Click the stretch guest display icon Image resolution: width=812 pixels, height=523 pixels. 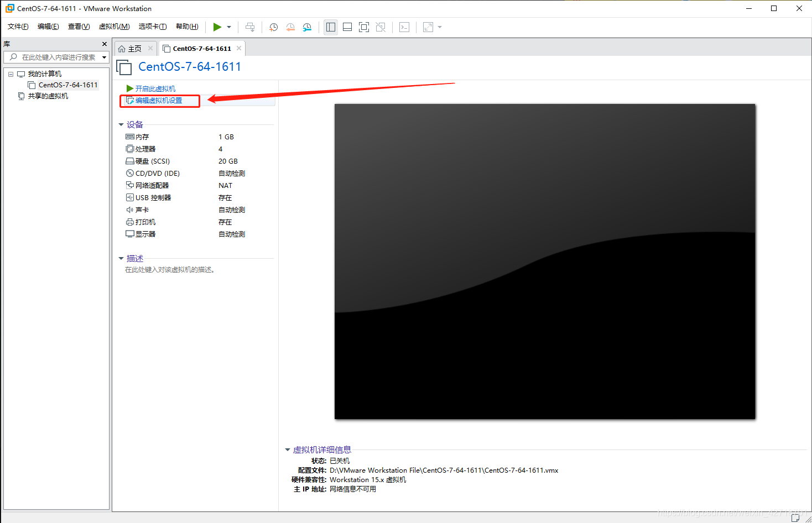(x=428, y=27)
